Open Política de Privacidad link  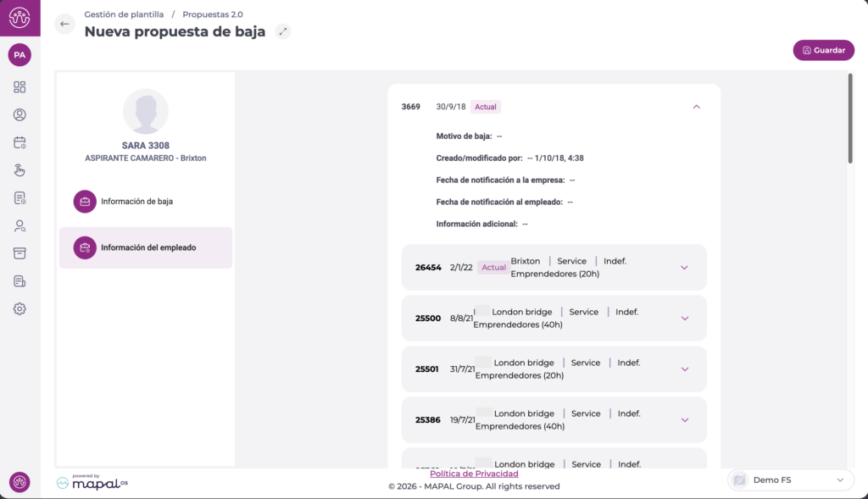(474, 474)
